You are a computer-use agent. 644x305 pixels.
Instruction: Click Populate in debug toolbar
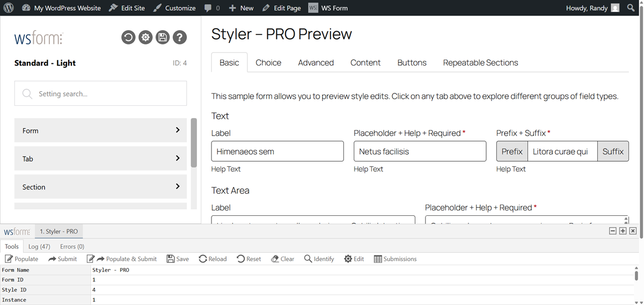click(22, 259)
